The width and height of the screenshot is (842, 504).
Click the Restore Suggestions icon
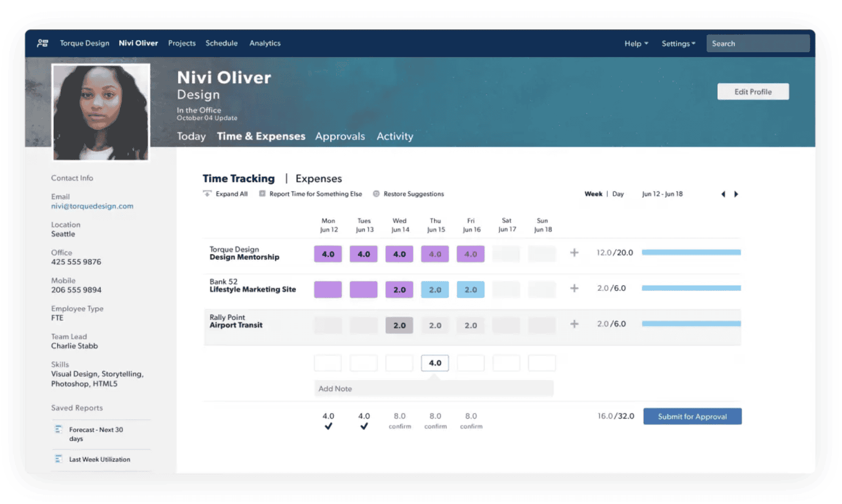point(376,194)
